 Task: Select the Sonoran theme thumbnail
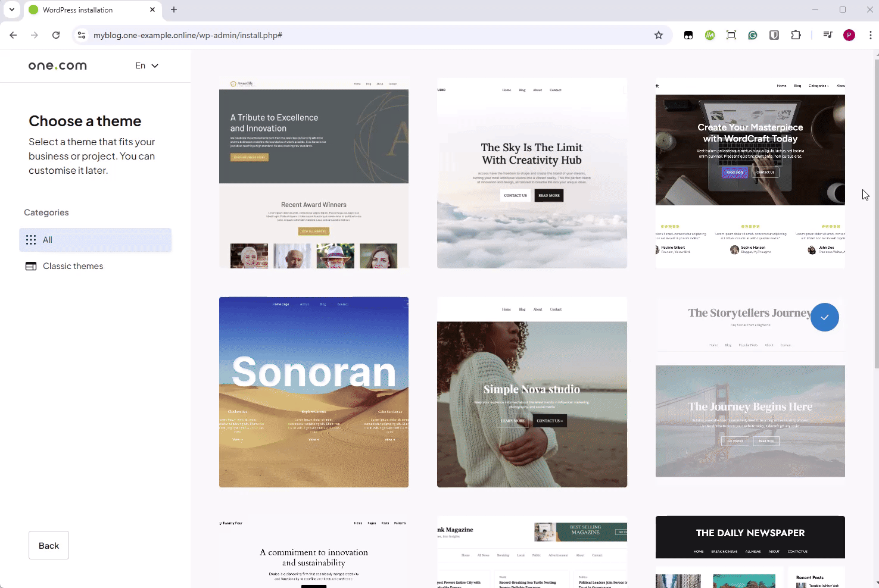click(x=314, y=392)
